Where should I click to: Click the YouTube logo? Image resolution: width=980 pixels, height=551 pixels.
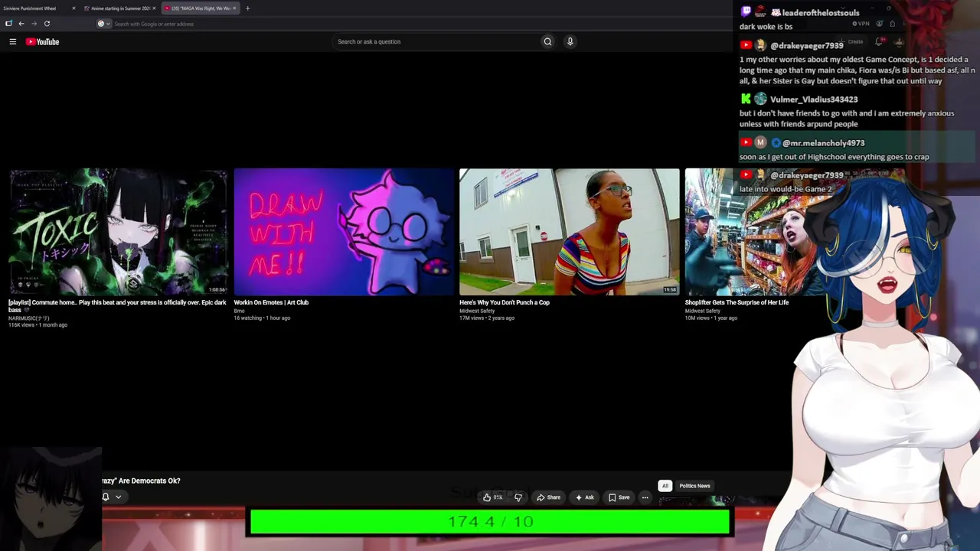pos(42,41)
